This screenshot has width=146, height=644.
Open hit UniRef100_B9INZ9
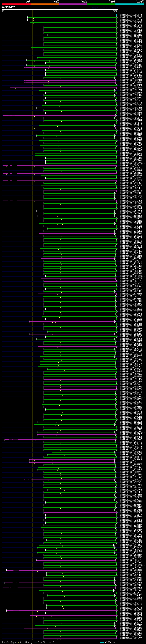131,105
